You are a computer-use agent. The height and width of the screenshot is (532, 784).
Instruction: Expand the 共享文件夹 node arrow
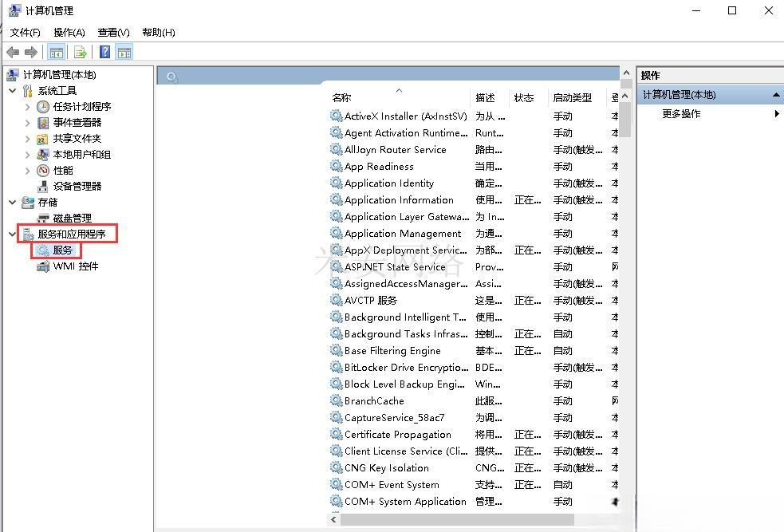[x=27, y=139]
